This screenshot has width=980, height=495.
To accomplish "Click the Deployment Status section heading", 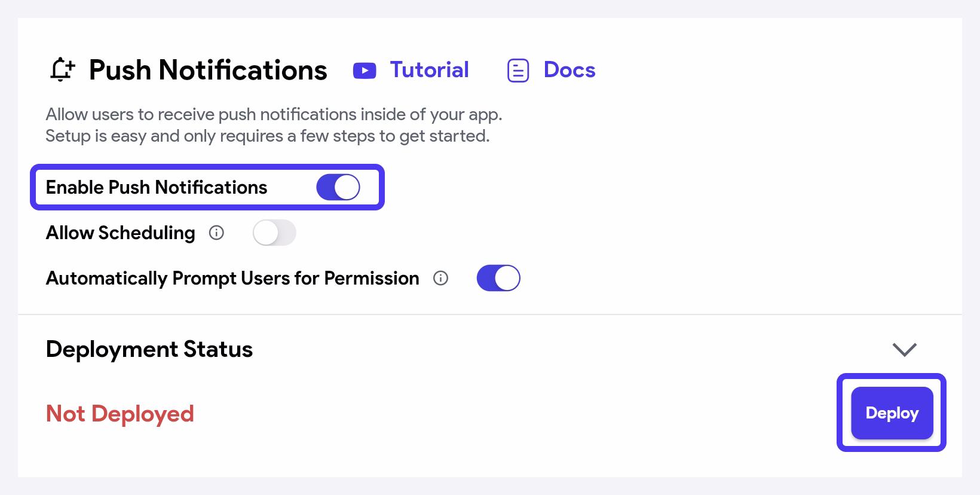I will 149,349.
